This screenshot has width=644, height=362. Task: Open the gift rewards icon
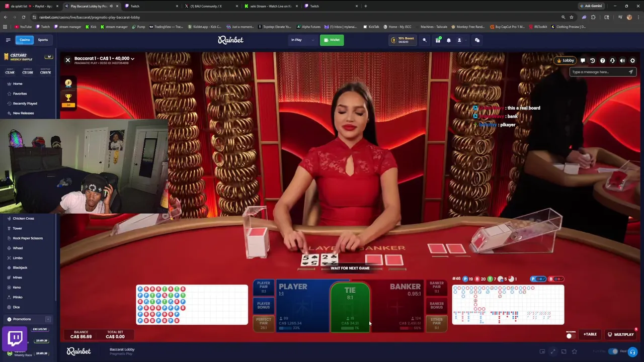pyautogui.click(x=438, y=40)
